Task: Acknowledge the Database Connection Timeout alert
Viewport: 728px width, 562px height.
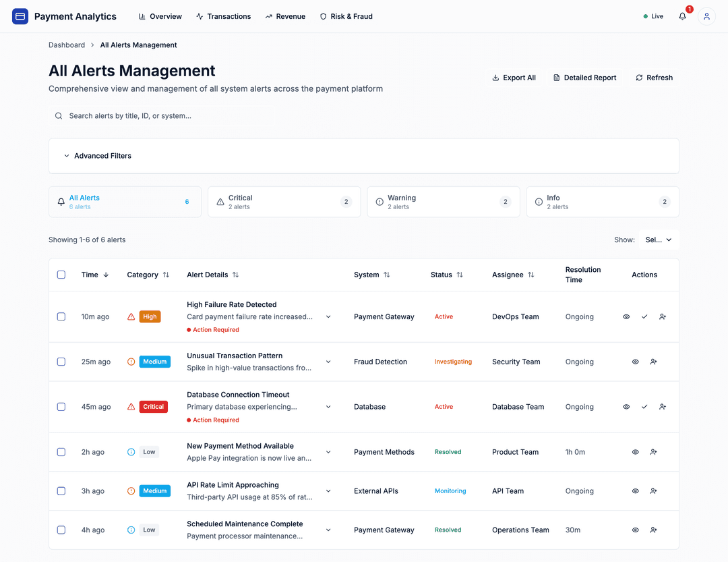Action: point(644,406)
